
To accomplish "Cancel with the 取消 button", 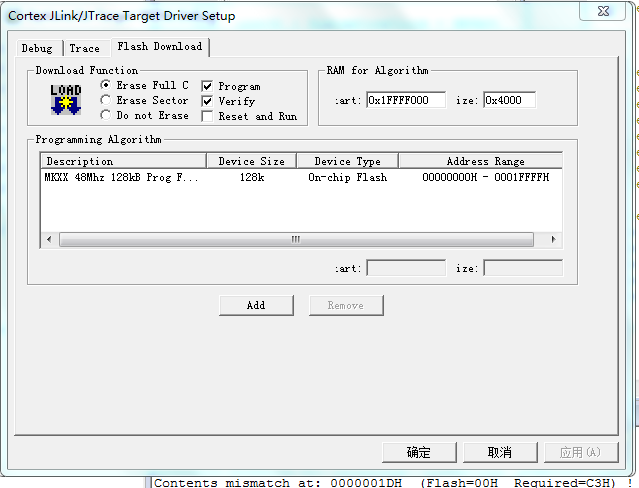I will pos(500,452).
